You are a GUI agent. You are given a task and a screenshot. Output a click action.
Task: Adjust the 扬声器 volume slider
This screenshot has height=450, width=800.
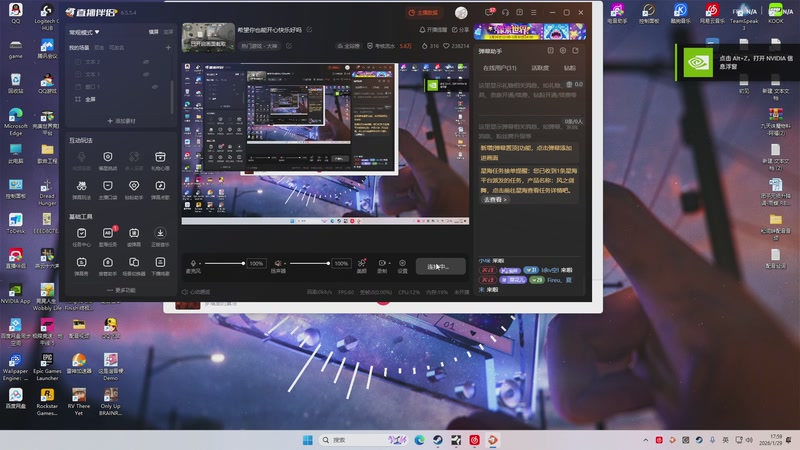point(309,263)
